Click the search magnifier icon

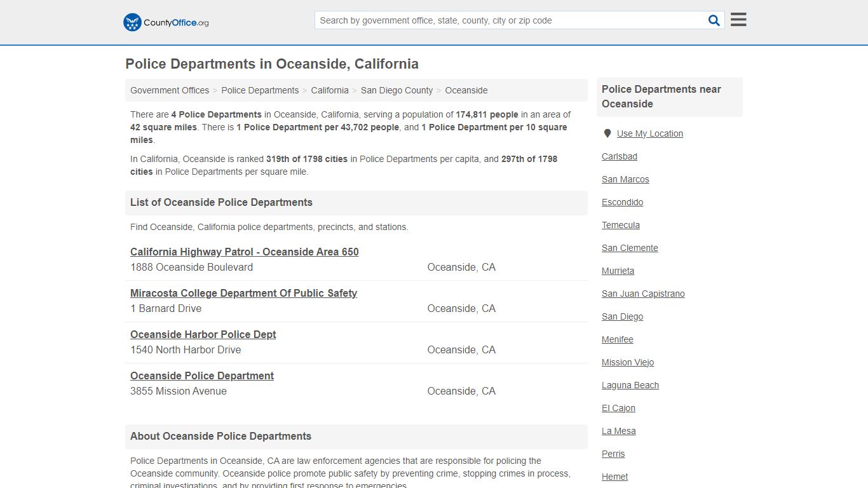click(x=714, y=20)
